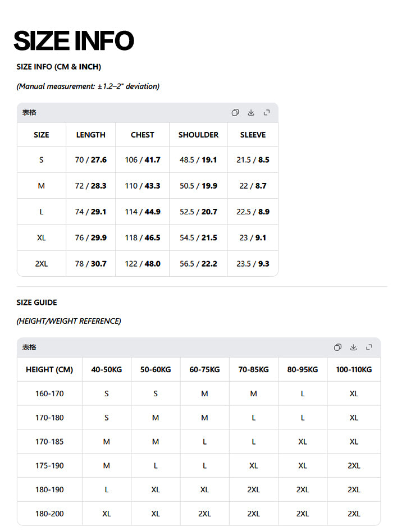This screenshot has height=531, width=420.
Task: Click the 180-200 height row label
Action: point(49,514)
